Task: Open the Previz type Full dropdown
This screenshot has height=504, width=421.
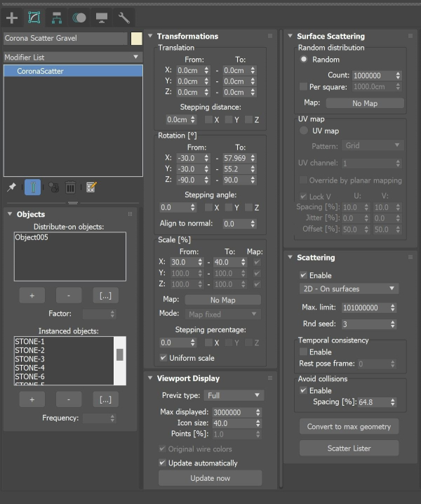Action: tap(234, 395)
